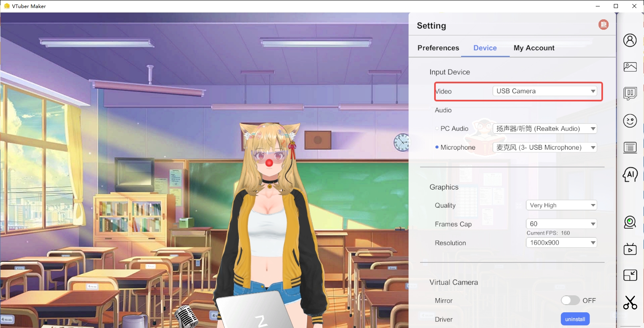Click the red icon beside Setting title

coord(603,25)
